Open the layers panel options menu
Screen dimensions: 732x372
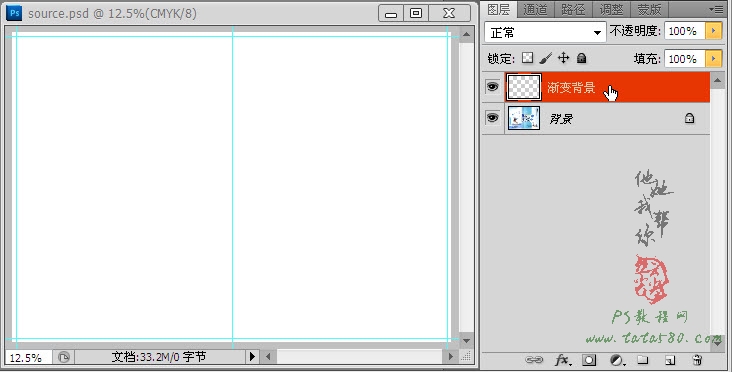click(716, 9)
